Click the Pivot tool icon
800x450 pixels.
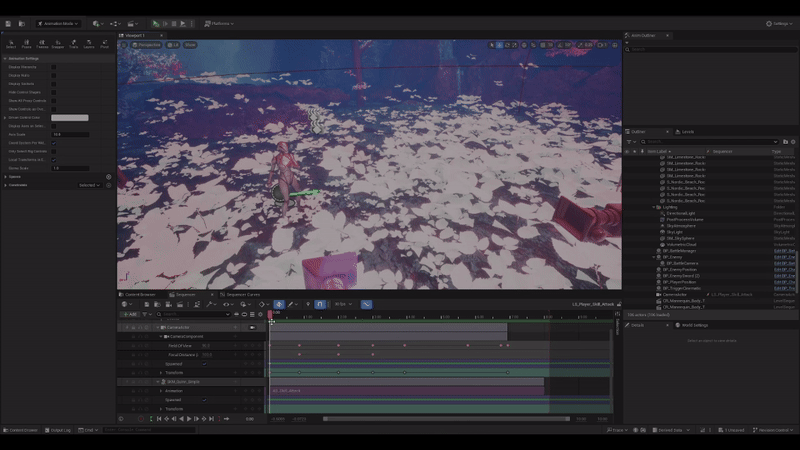click(105, 43)
